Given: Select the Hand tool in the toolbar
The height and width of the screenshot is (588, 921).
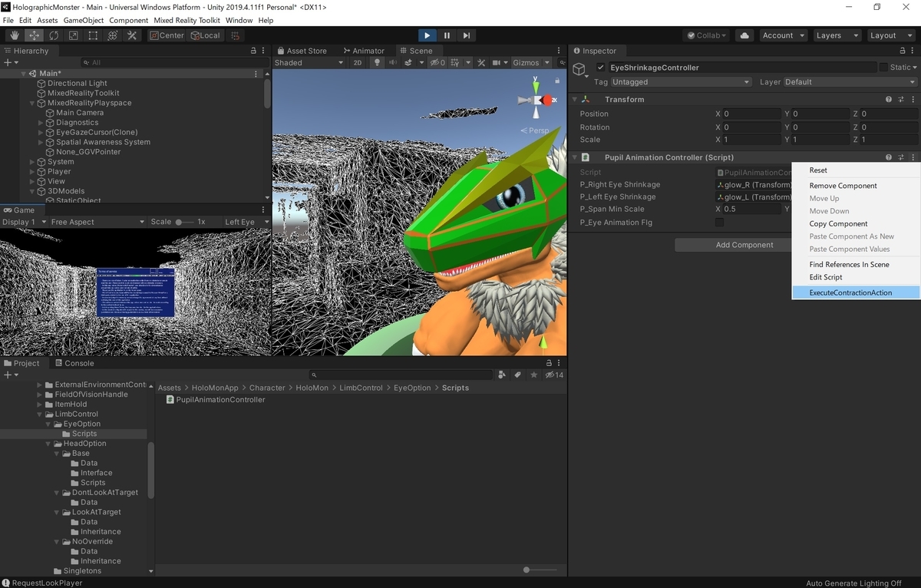Looking at the screenshot, I should click(15, 35).
